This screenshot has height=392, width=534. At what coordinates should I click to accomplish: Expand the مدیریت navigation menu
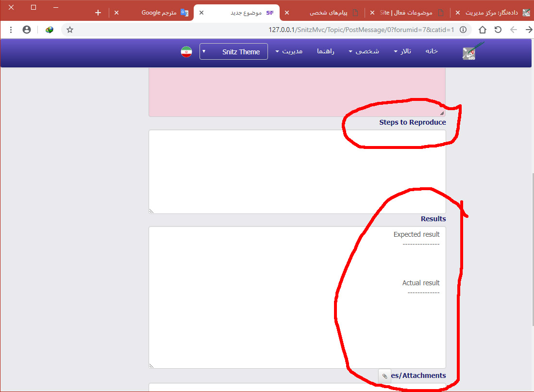coord(289,51)
